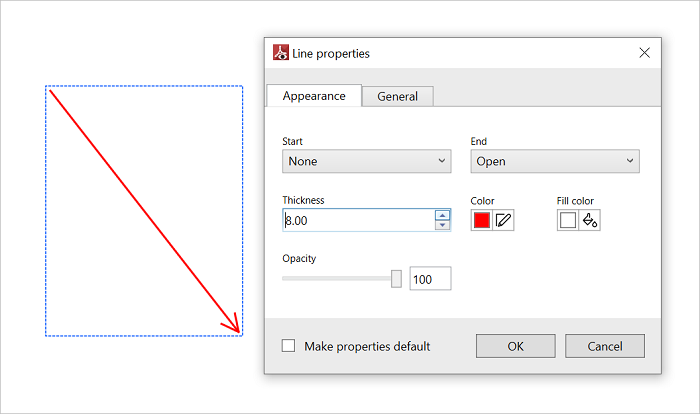Increase thickness with the up spinner arrow

pos(443,215)
